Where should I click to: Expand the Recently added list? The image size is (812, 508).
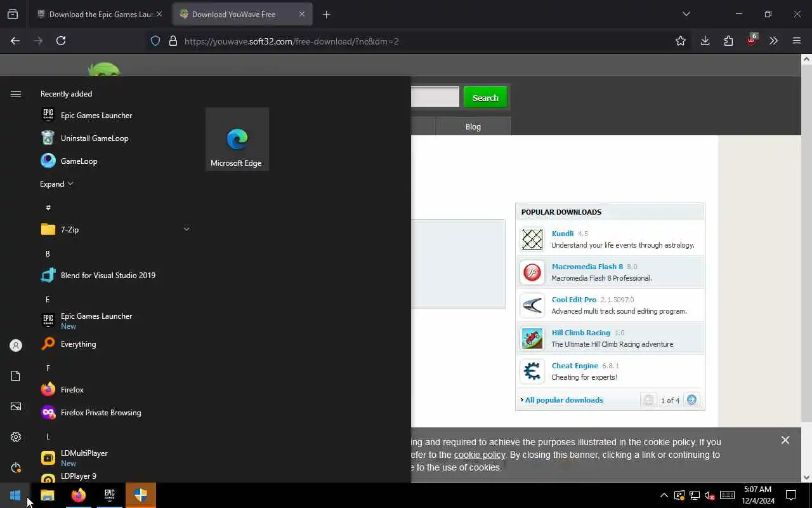pyautogui.click(x=56, y=184)
